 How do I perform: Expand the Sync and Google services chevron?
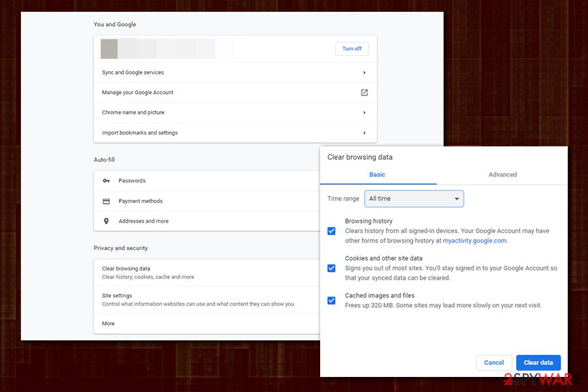pos(364,73)
